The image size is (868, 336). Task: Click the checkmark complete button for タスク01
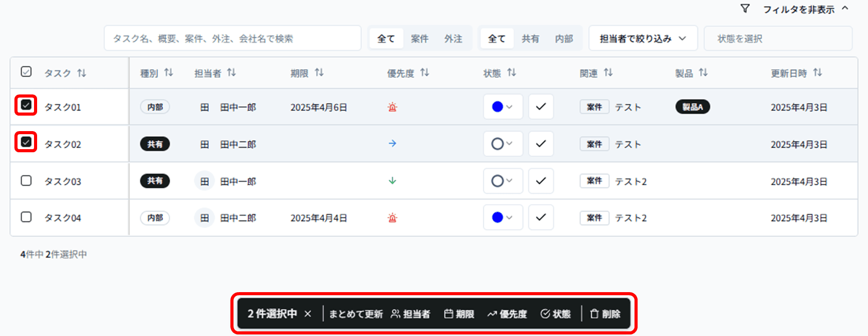[x=541, y=107]
